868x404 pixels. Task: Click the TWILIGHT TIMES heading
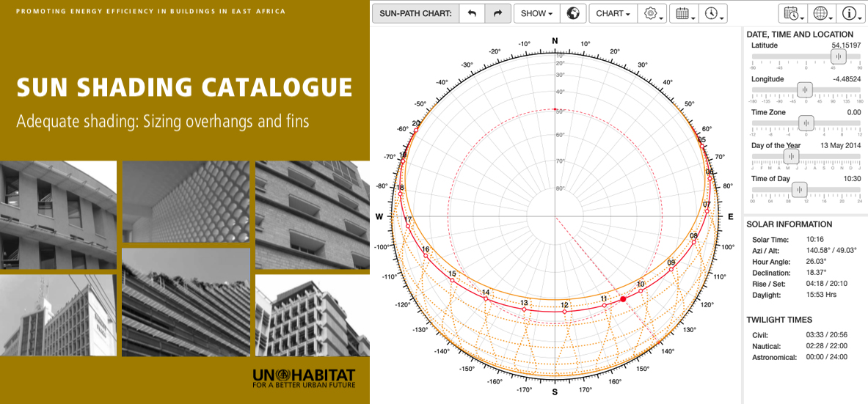click(778, 320)
